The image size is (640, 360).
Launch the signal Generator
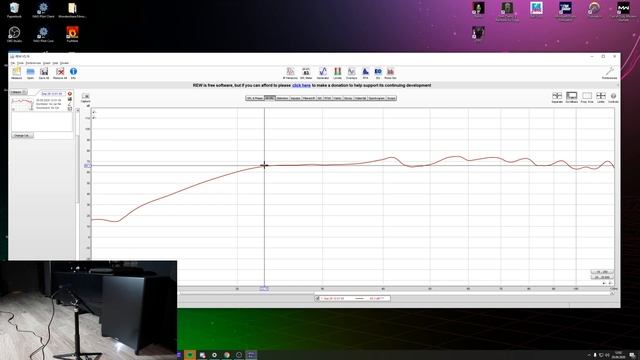click(x=323, y=73)
